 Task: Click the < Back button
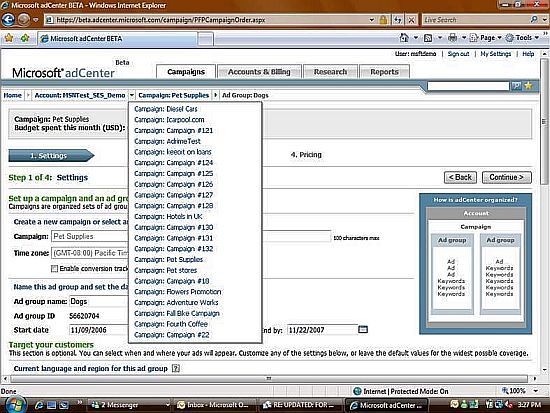tap(460, 177)
